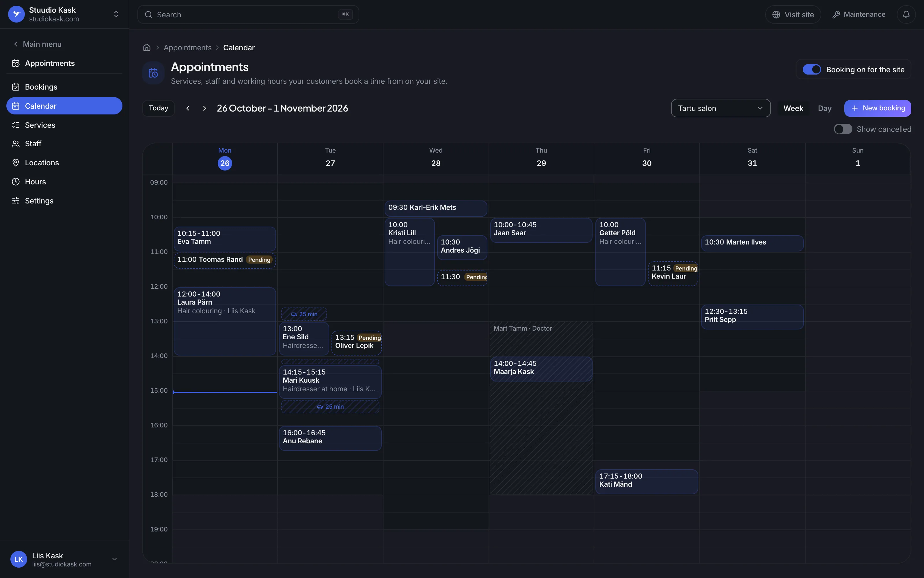Switch to Day view
Viewport: 924px width, 578px height.
tap(825, 108)
